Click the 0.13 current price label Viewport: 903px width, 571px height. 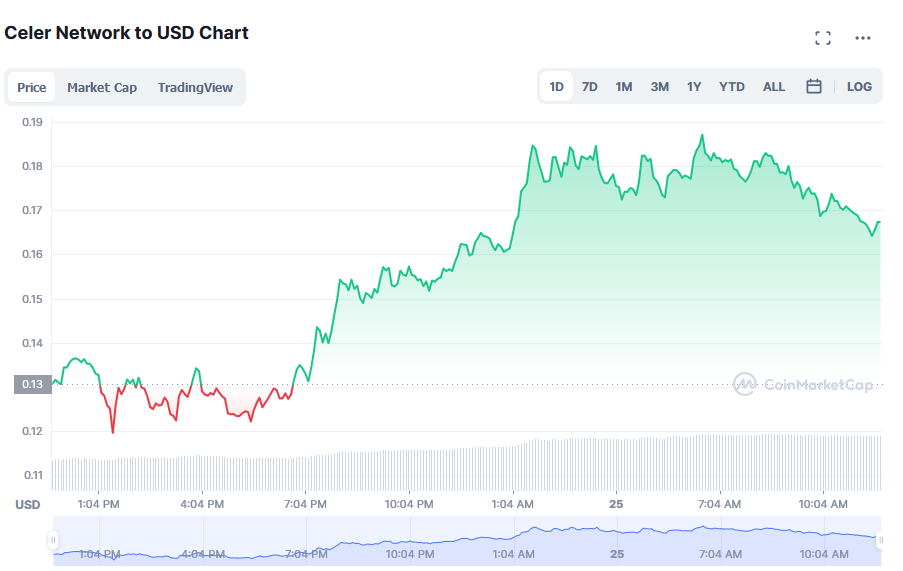click(x=33, y=384)
